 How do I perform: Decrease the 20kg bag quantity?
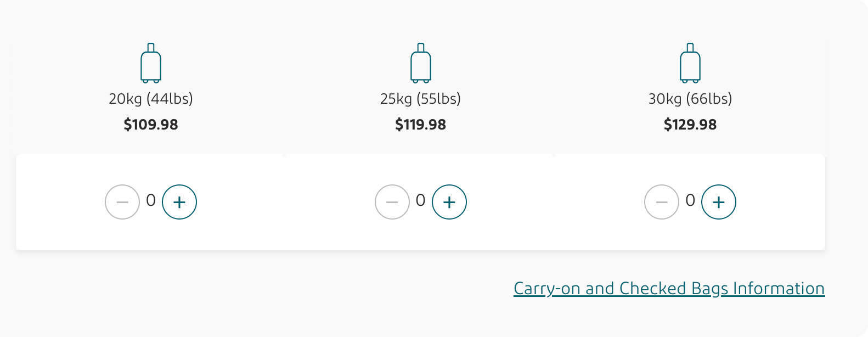click(x=122, y=202)
